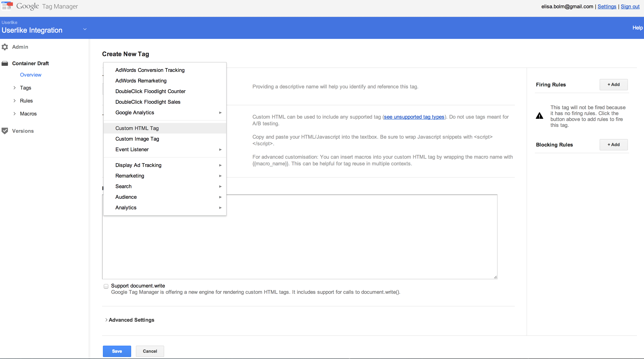Viewport: 644px width, 359px height.
Task: Click the Cancel button
Action: (x=150, y=351)
